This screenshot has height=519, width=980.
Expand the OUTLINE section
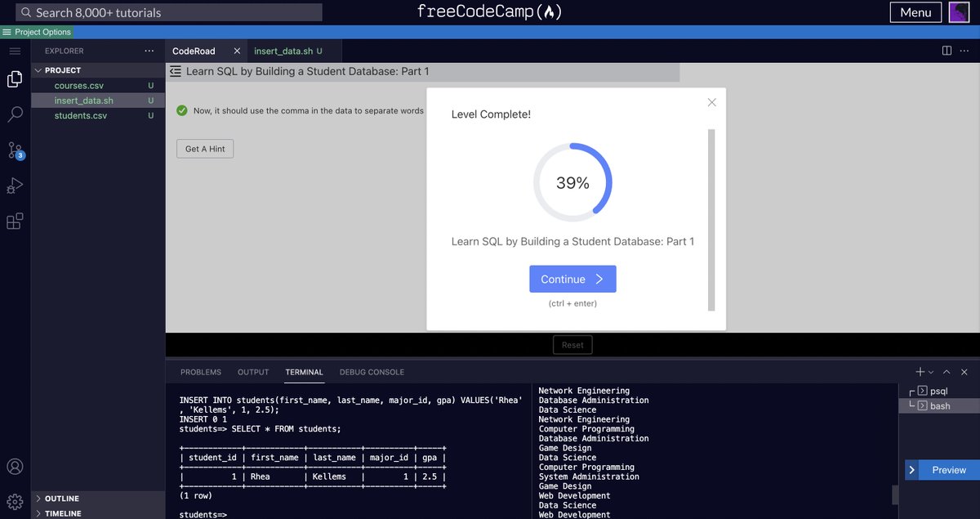pyautogui.click(x=98, y=499)
